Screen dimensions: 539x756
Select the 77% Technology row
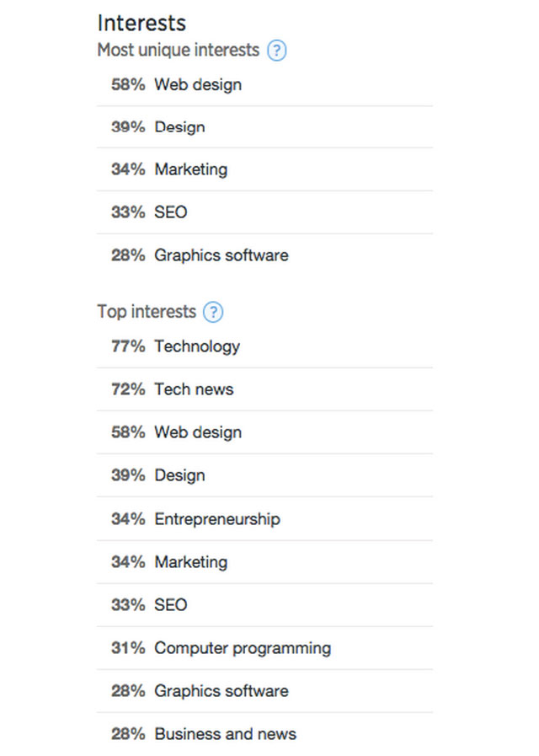click(x=197, y=346)
